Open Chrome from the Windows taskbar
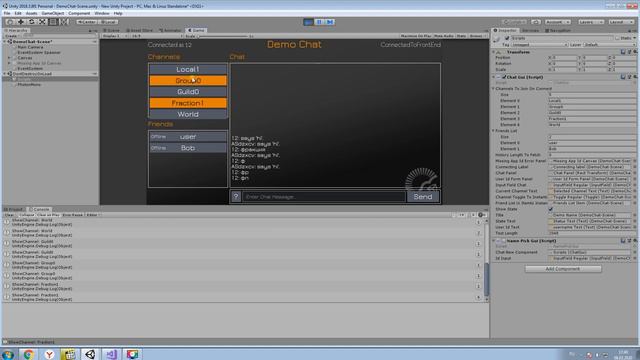Viewport: 640px width, 360px height. tap(28, 354)
